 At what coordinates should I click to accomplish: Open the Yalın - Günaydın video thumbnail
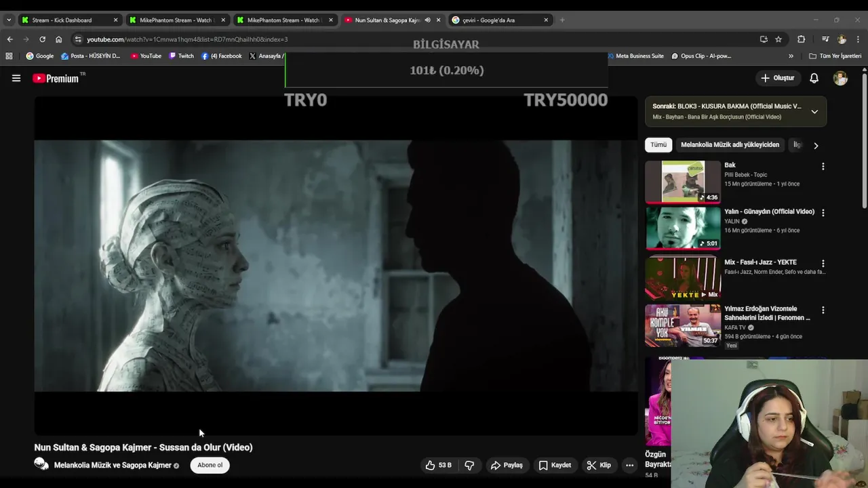point(683,228)
